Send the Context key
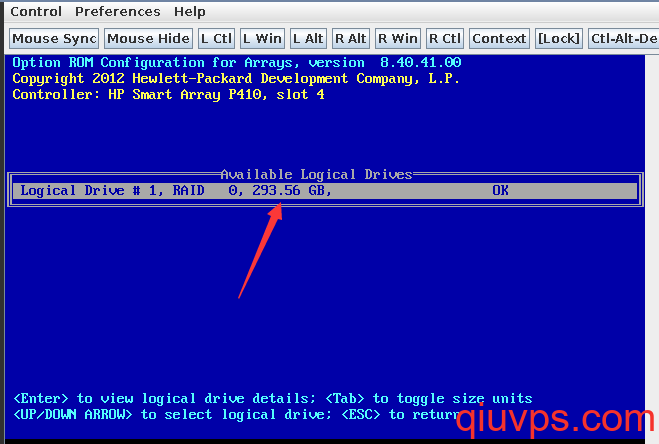Screen dimensions: 659x444 click(x=499, y=39)
